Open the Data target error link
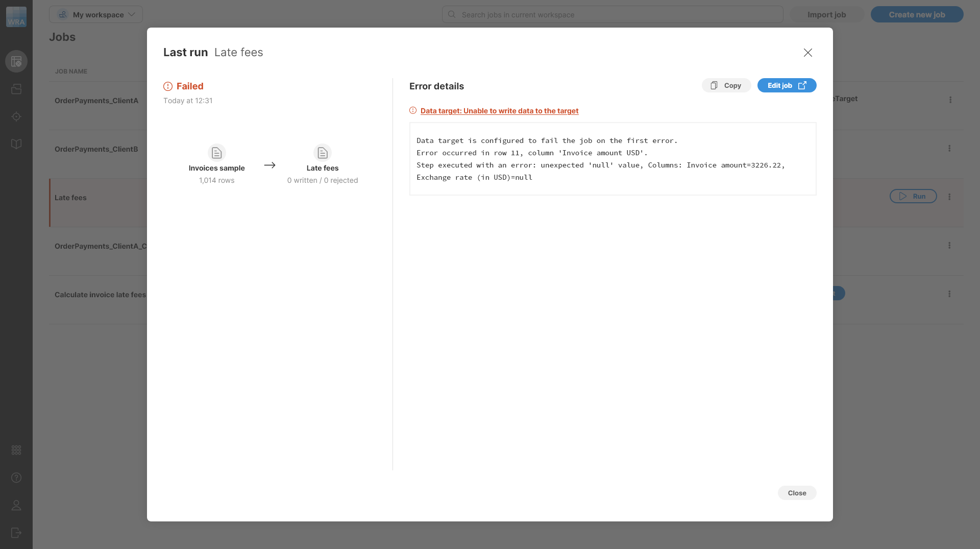The image size is (980, 549). [499, 111]
